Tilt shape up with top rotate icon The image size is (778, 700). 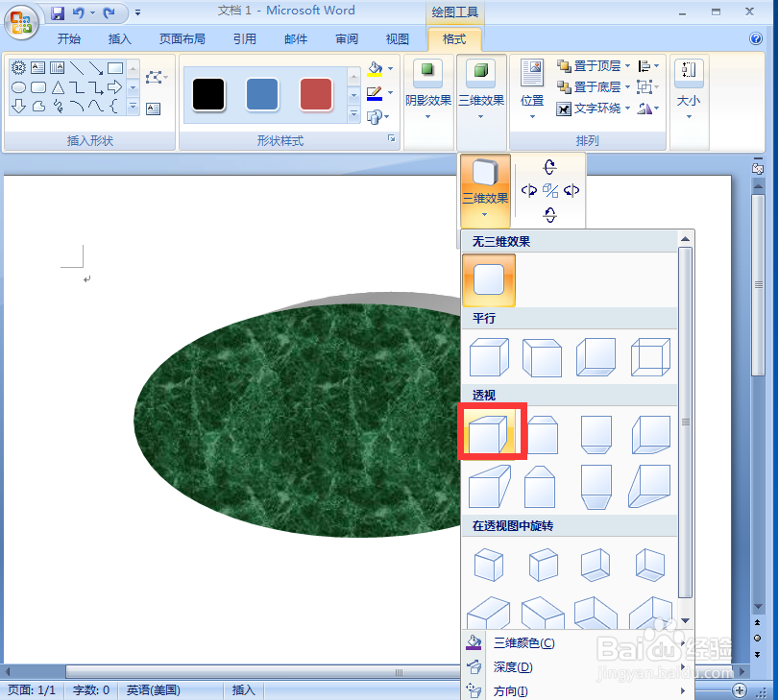click(x=549, y=167)
